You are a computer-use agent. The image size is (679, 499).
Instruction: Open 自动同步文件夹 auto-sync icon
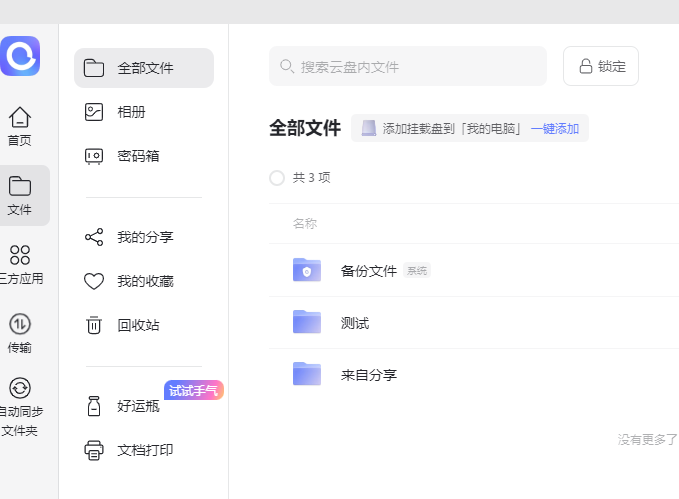point(20,389)
